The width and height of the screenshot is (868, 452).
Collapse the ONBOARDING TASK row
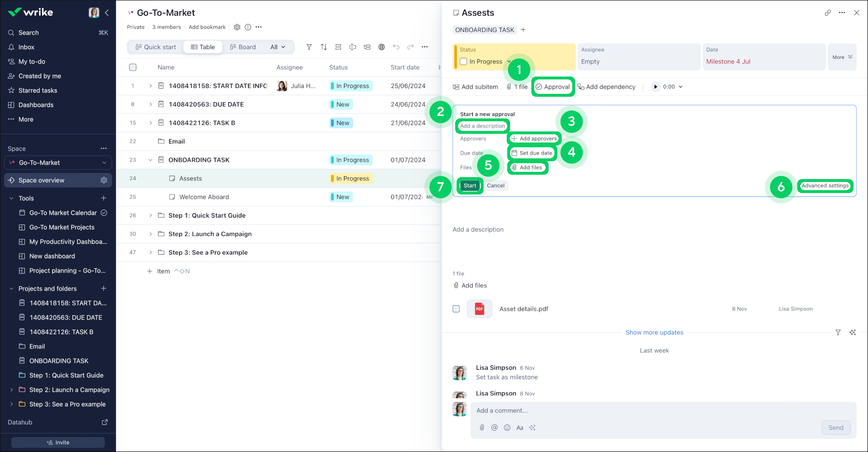tap(150, 160)
